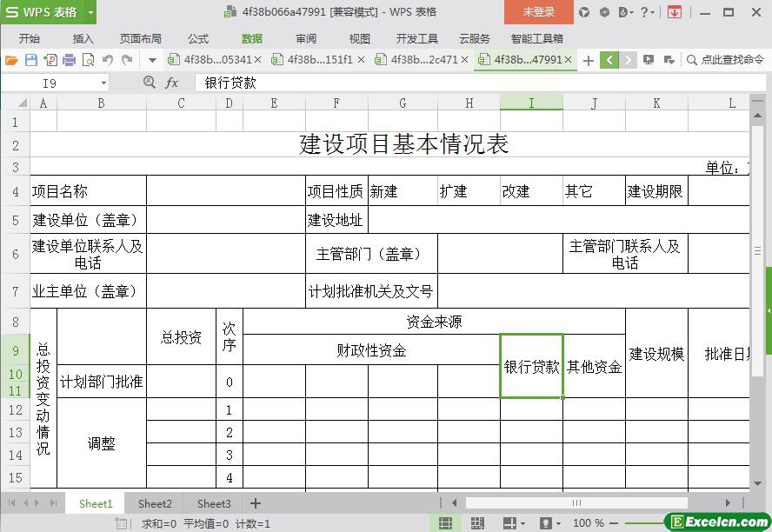Open the Name Box dropdown arrow
This screenshot has height=532, width=772.
click(103, 83)
